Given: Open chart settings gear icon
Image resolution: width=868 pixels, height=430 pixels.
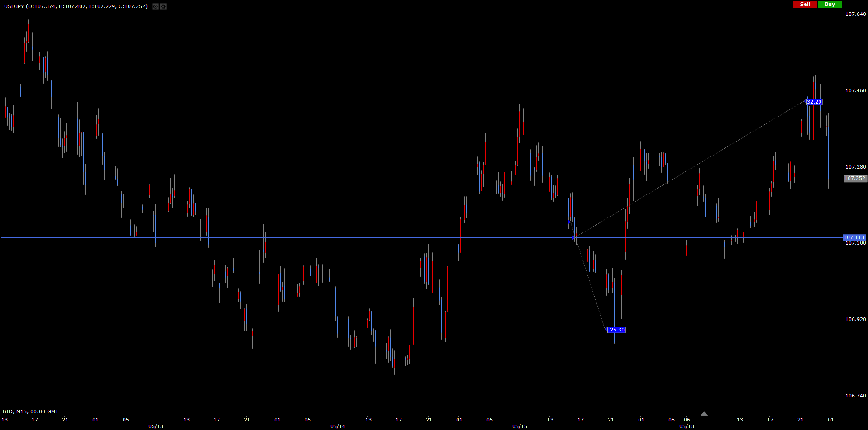Looking at the screenshot, I should pos(163,7).
